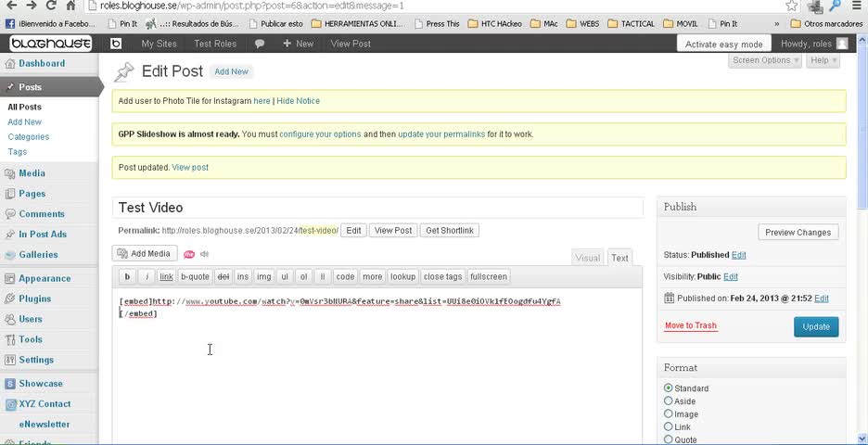Image resolution: width=868 pixels, height=445 pixels.
Task: Open comments bubble icon in admin bar
Action: pos(259,44)
